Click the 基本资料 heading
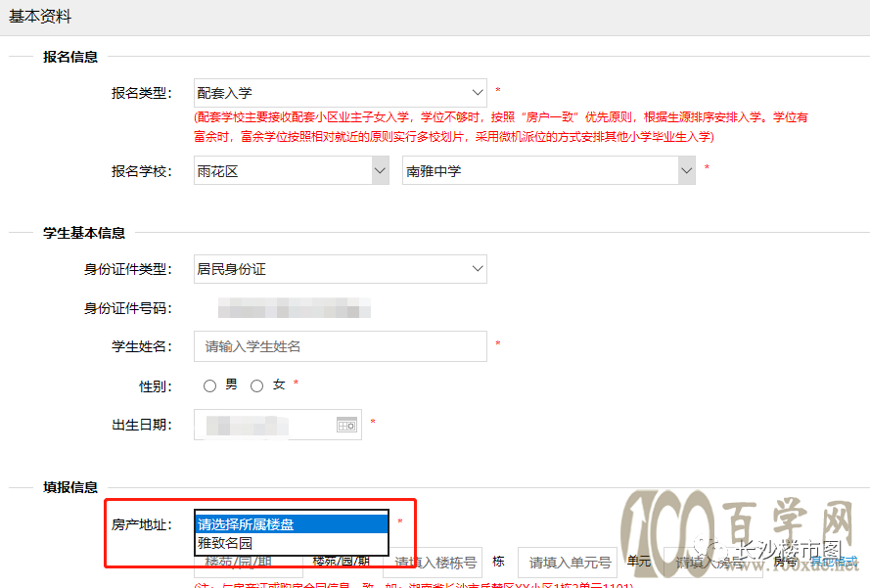The height and width of the screenshot is (588, 870). (40, 17)
